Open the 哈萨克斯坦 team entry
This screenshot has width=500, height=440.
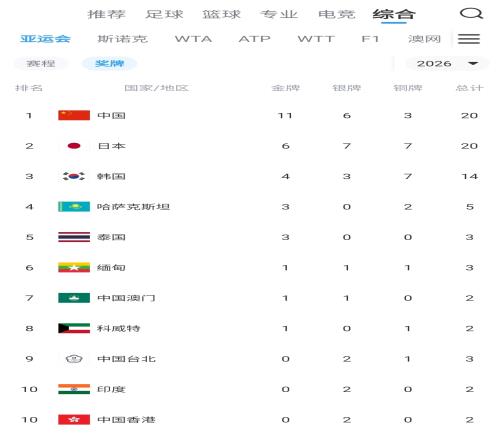pyautogui.click(x=133, y=207)
